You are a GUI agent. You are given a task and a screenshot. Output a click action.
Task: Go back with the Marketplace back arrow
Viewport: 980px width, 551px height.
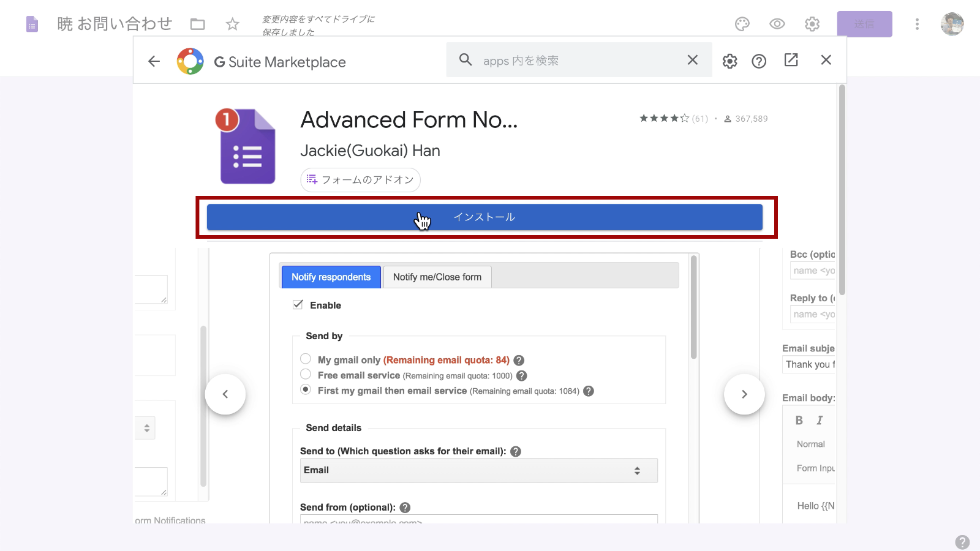(154, 61)
